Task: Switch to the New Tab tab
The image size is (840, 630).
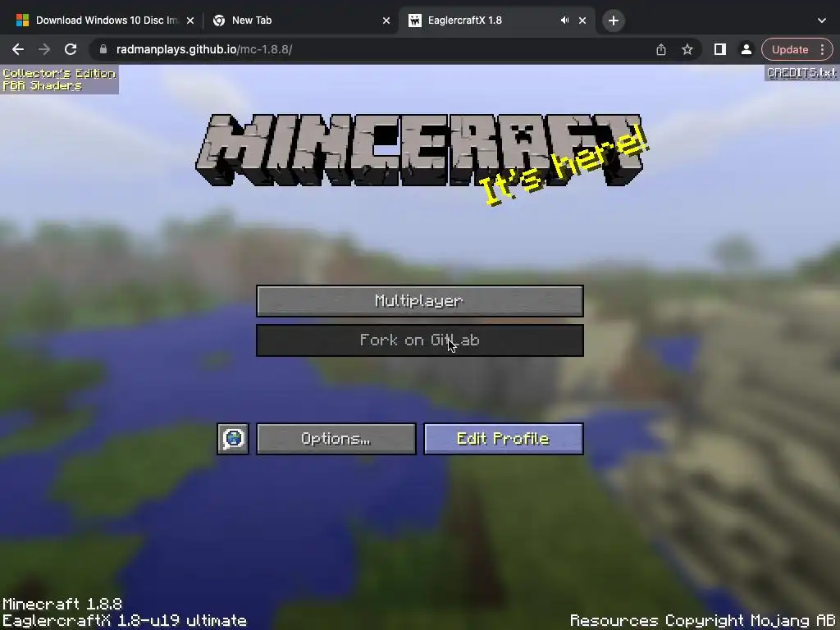Action: coord(300,21)
